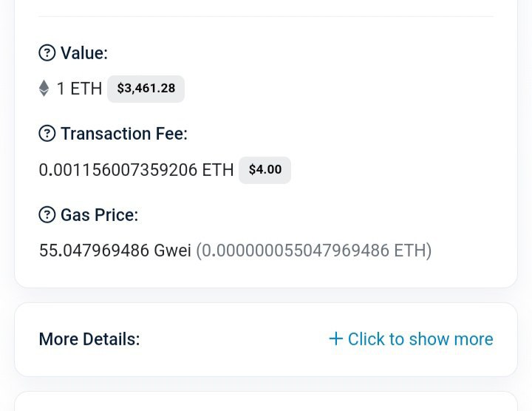Click the 55.047969486 Gwei gas price
The height and width of the screenshot is (411, 532).
point(115,251)
